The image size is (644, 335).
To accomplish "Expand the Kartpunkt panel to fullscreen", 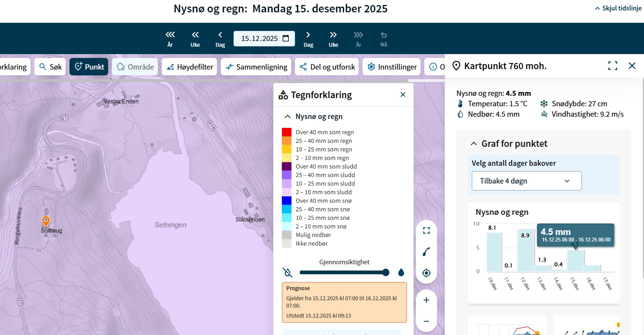I will 612,66.
